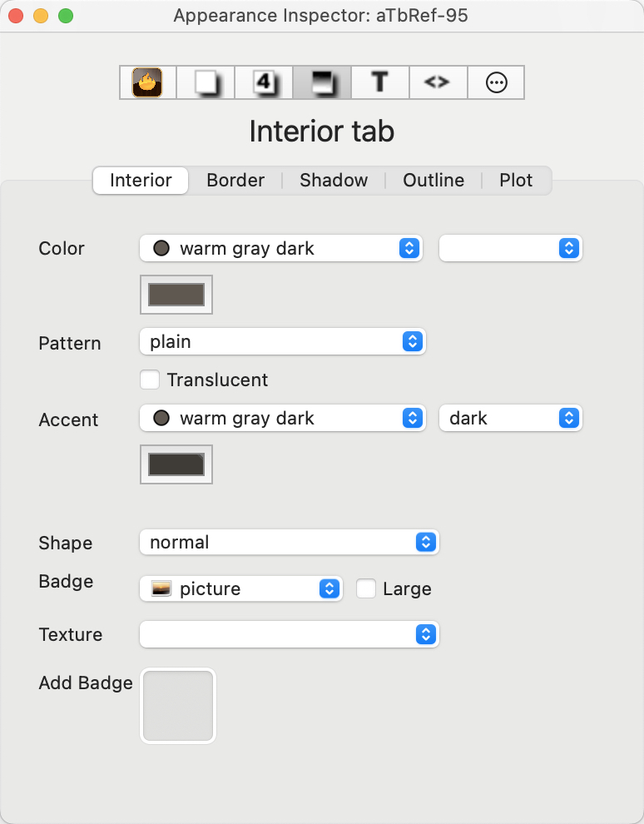Select the Appearance inspector gradient icon

[321, 82]
